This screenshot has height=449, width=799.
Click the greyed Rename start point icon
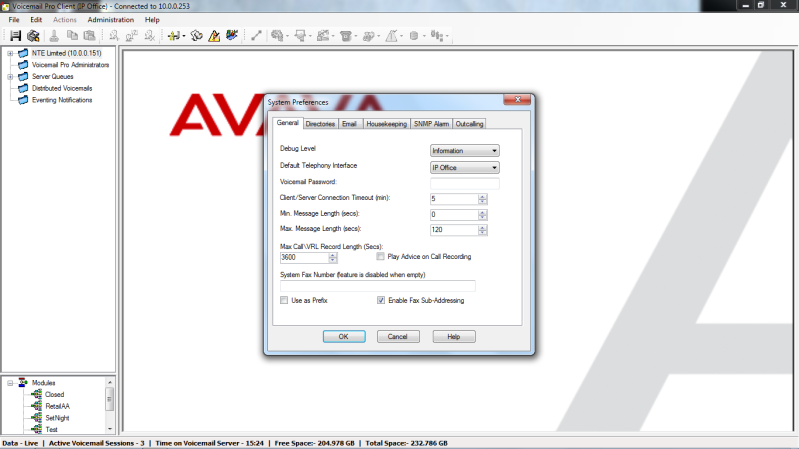pyautogui.click(x=131, y=36)
